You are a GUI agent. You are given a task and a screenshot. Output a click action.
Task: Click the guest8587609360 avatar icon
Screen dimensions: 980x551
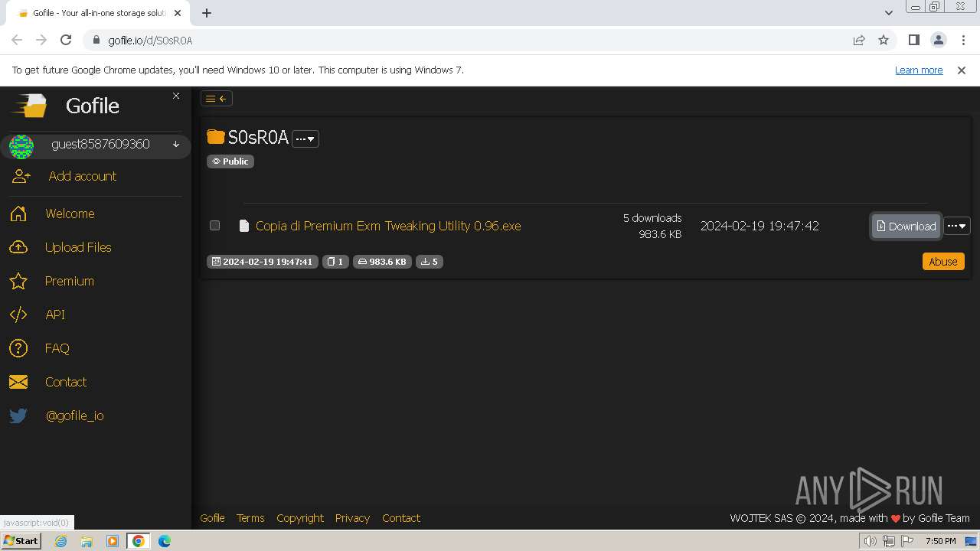pos(21,145)
